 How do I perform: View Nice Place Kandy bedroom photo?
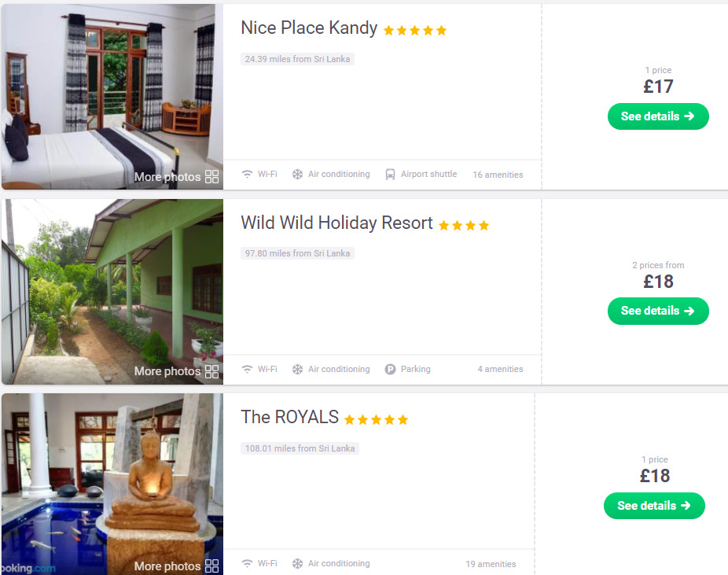tap(112, 97)
